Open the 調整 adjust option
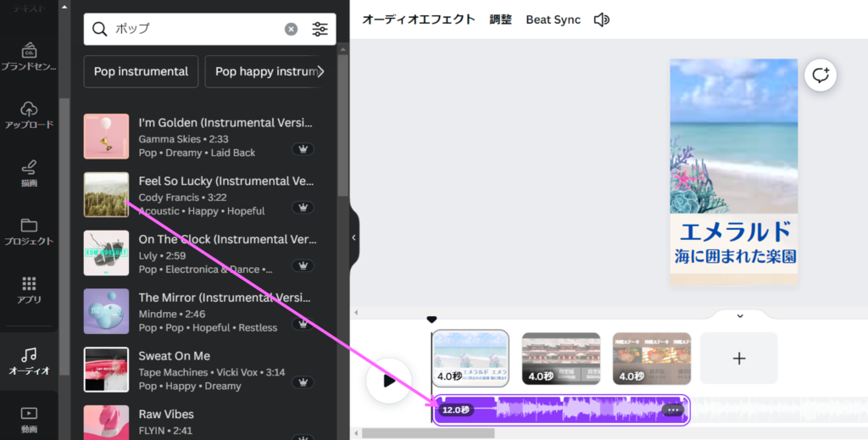 coord(500,19)
